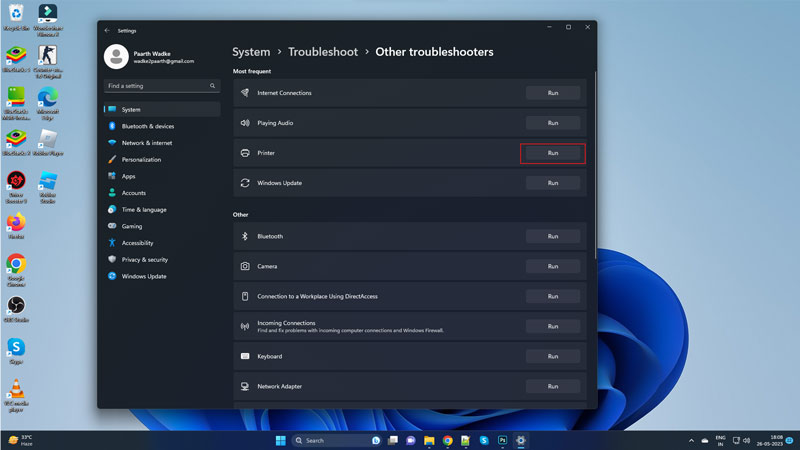Select the VLC media player desktop icon
The height and width of the screenshot is (450, 800).
point(16,395)
